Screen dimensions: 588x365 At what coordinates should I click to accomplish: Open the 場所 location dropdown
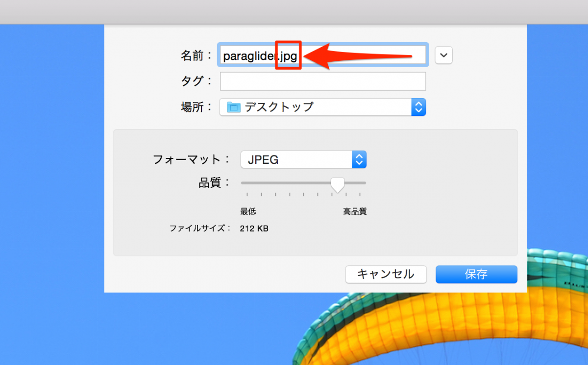[322, 107]
